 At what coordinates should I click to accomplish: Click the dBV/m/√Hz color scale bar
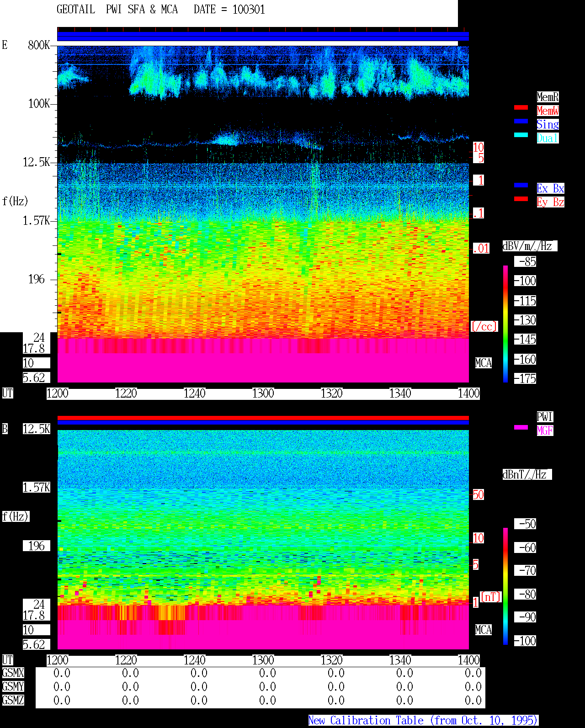[x=505, y=324]
